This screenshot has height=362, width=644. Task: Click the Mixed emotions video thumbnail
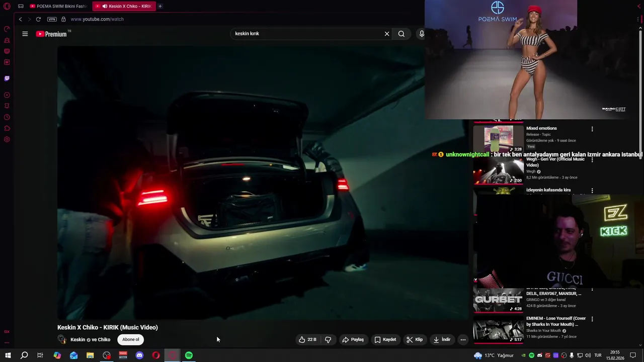498,138
